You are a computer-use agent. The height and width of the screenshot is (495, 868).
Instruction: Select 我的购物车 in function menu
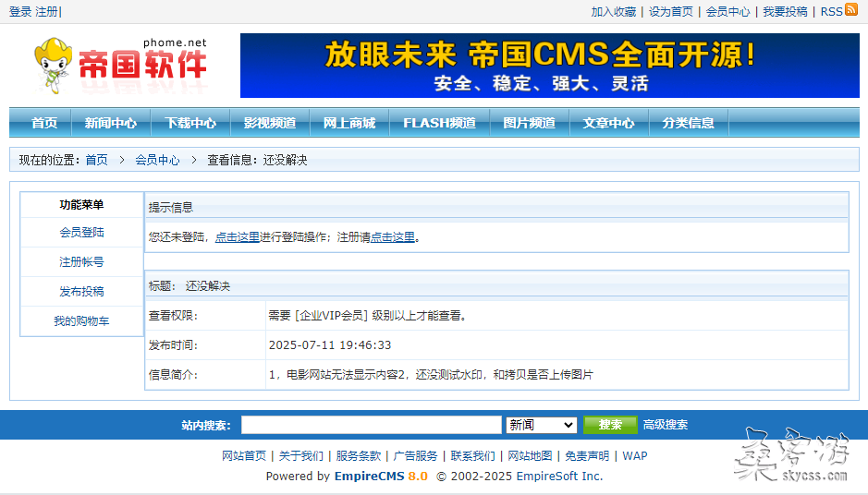click(82, 320)
